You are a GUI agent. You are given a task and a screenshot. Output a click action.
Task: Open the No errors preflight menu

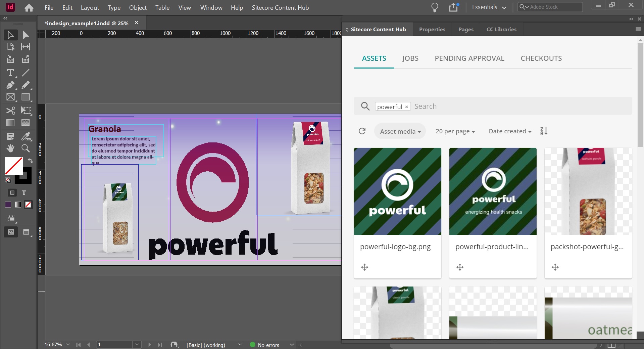pyautogui.click(x=292, y=344)
